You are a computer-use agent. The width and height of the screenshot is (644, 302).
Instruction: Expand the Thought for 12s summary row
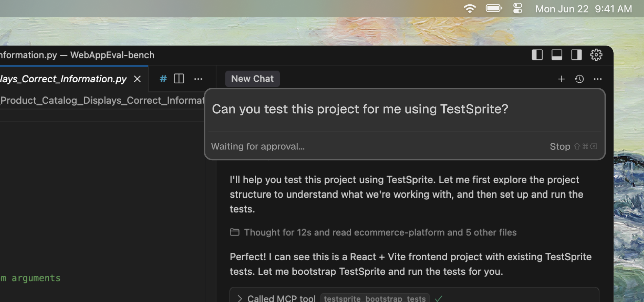pyautogui.click(x=373, y=232)
